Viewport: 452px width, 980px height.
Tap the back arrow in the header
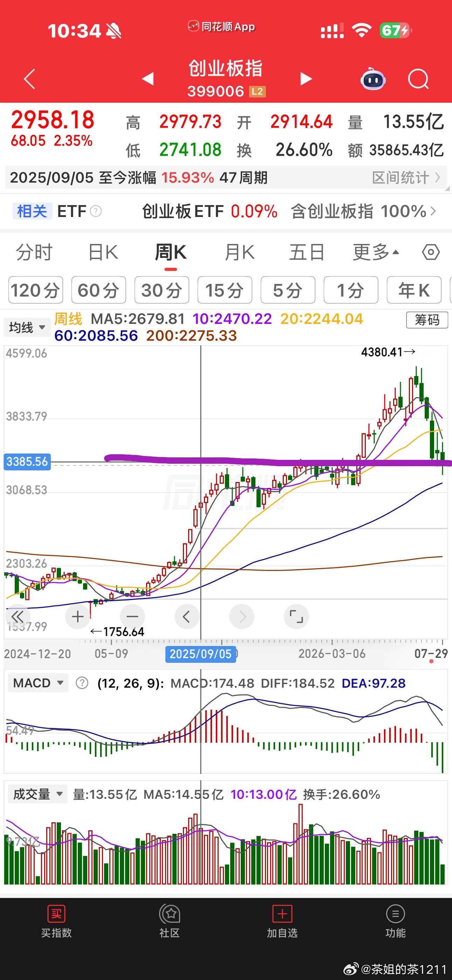(x=29, y=79)
